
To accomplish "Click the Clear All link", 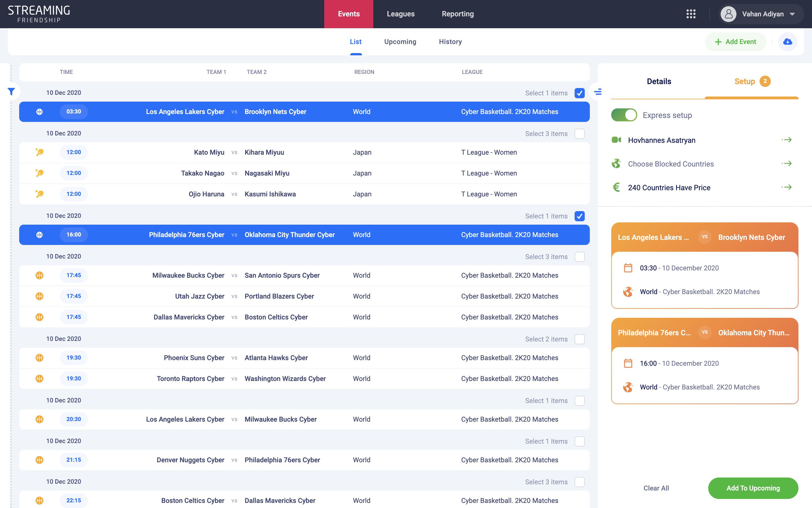I will pos(656,488).
